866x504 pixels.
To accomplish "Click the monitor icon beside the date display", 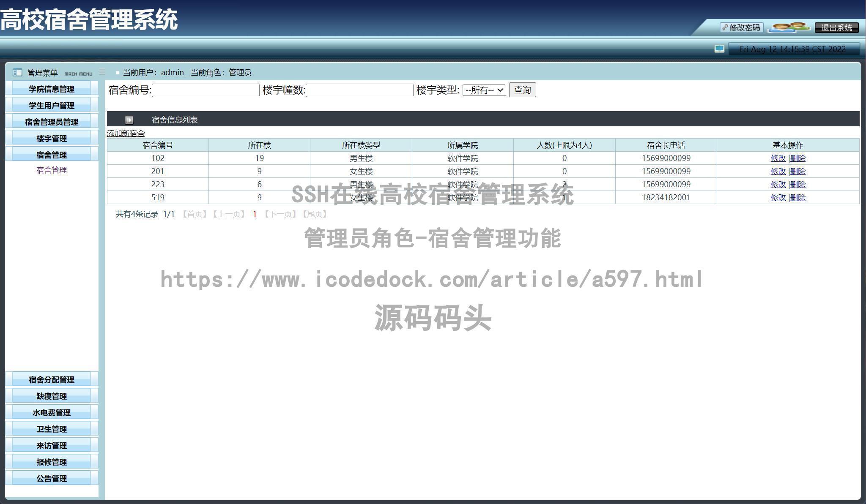I will pos(719,49).
